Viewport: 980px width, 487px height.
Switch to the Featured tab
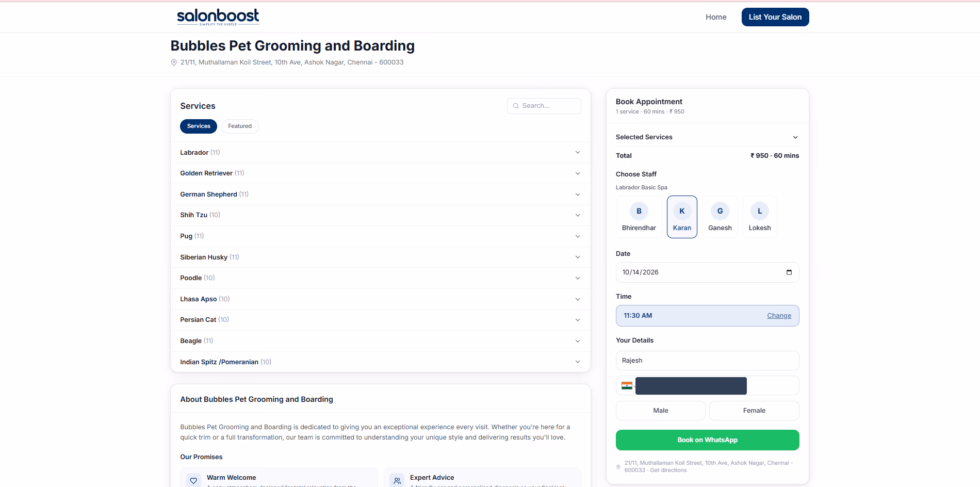[240, 126]
